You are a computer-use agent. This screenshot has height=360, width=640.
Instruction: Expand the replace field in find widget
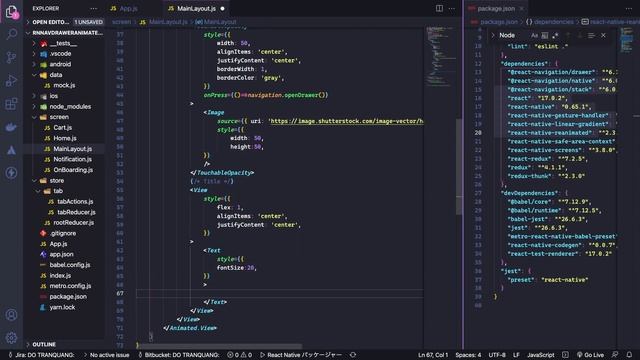pos(493,36)
